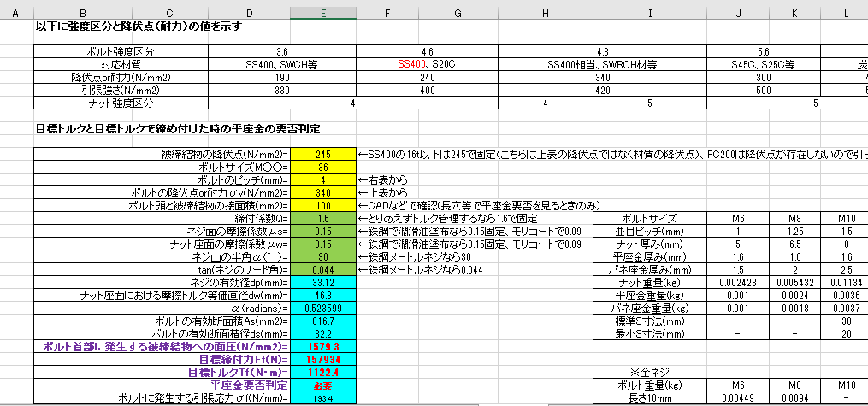The width and height of the screenshot is (868, 406).
Task: Click target torque value 1122.4
Action: click(323, 373)
